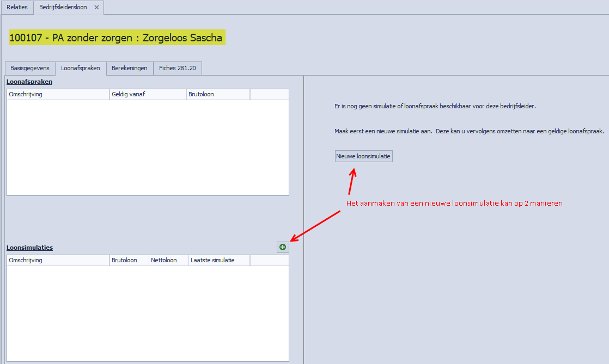Select the Loonafspraken tab
Screen dimensions: 609x364
(x=81, y=69)
